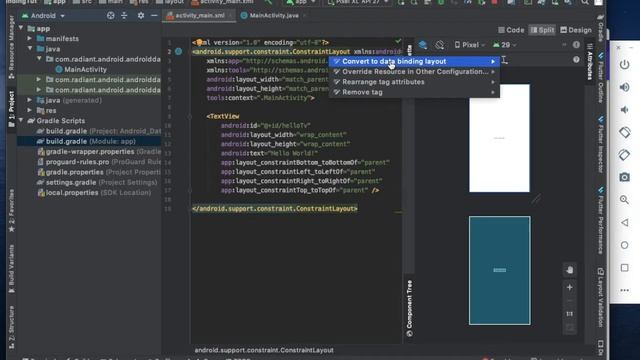Rotate emulator right

[624, 155]
